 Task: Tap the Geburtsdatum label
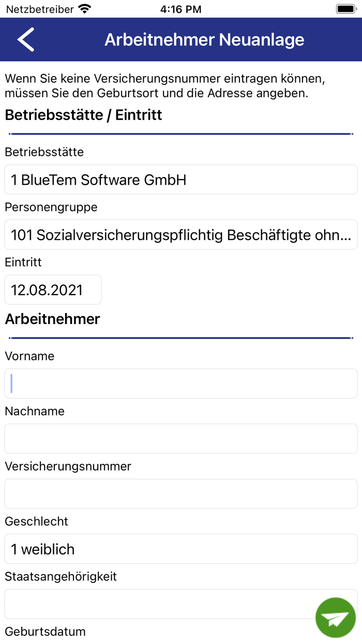coord(45,632)
